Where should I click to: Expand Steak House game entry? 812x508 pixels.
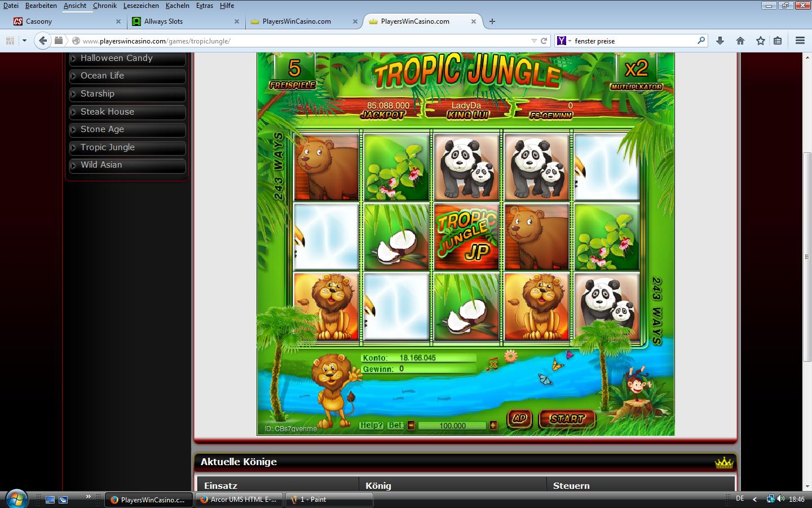[x=127, y=112]
